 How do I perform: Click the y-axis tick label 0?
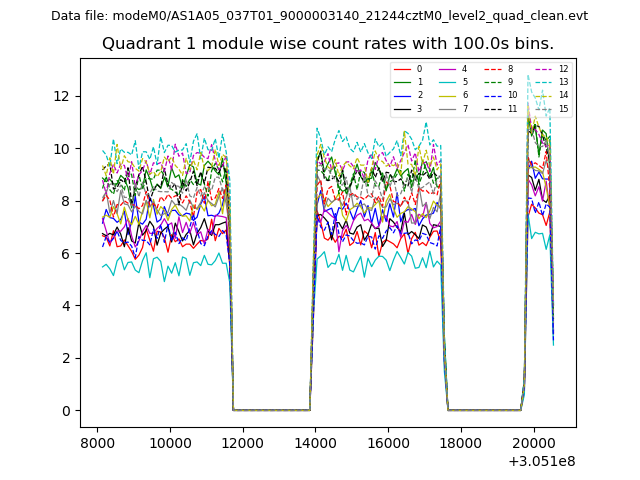[68, 411]
